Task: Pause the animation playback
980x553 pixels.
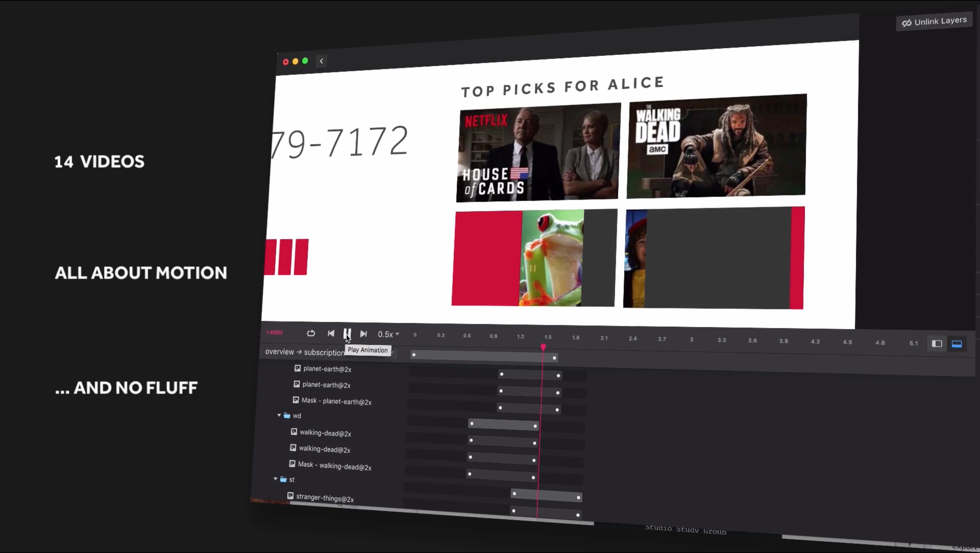Action: [x=347, y=334]
